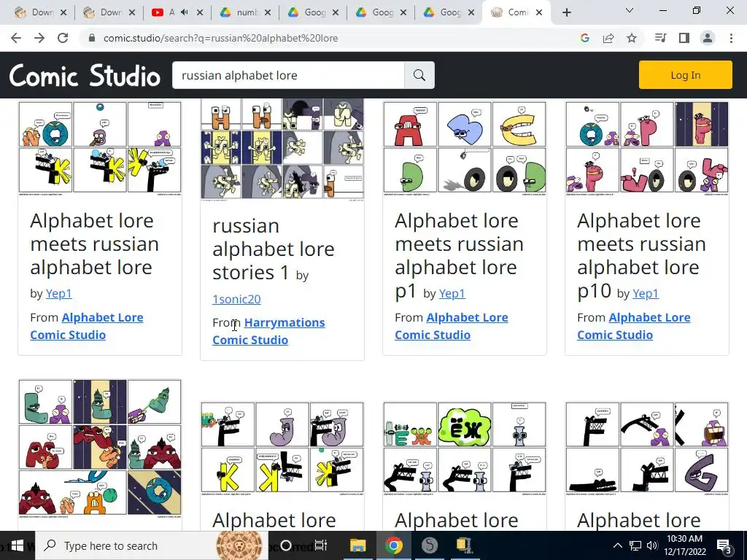The width and height of the screenshot is (747, 560).
Task: Open a new browser tab
Action: [x=566, y=13]
